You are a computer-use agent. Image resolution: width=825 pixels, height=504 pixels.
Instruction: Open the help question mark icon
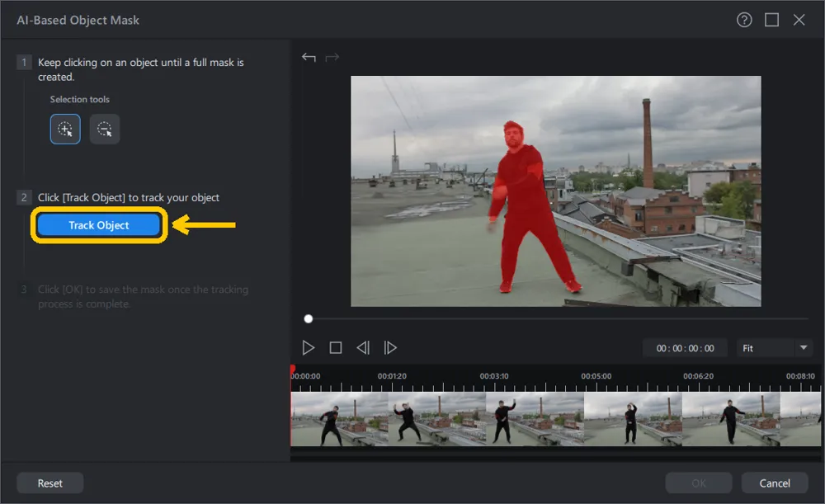tap(744, 20)
